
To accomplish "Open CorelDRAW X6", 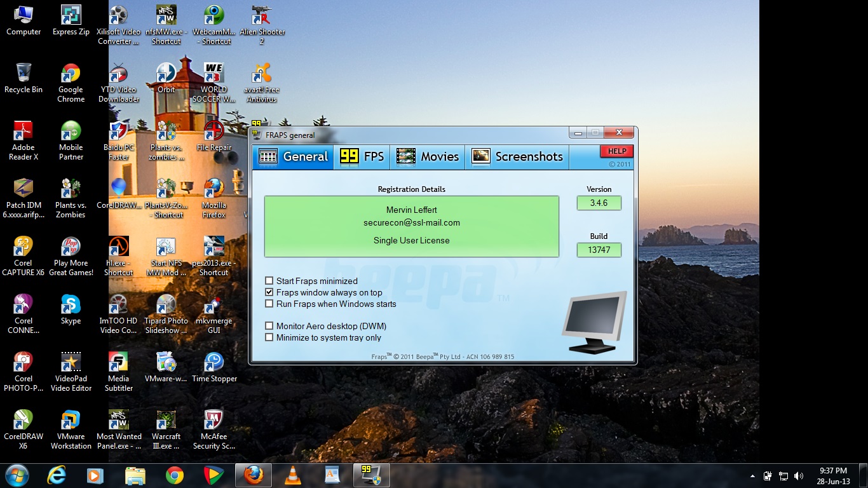I will coord(24,419).
